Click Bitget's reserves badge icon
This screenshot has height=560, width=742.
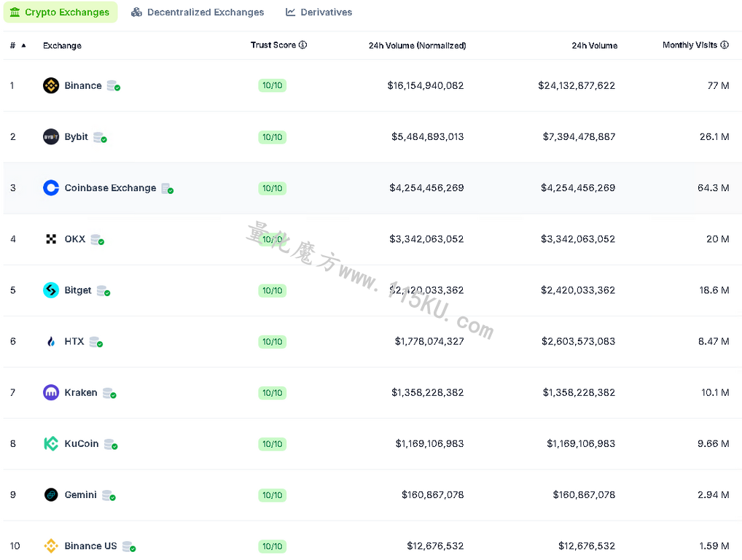[x=104, y=291]
